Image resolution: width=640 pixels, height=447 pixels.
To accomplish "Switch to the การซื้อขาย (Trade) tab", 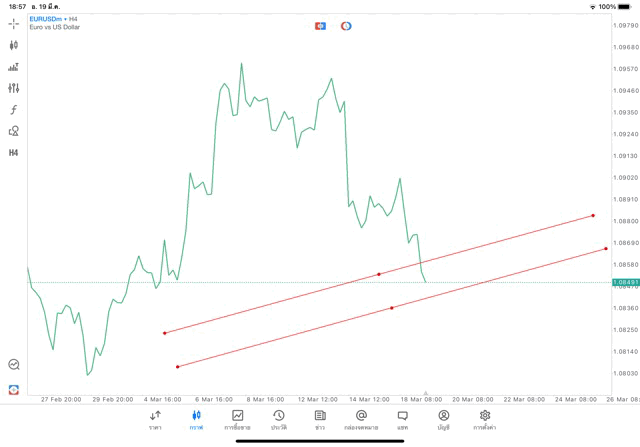I will [237, 420].
